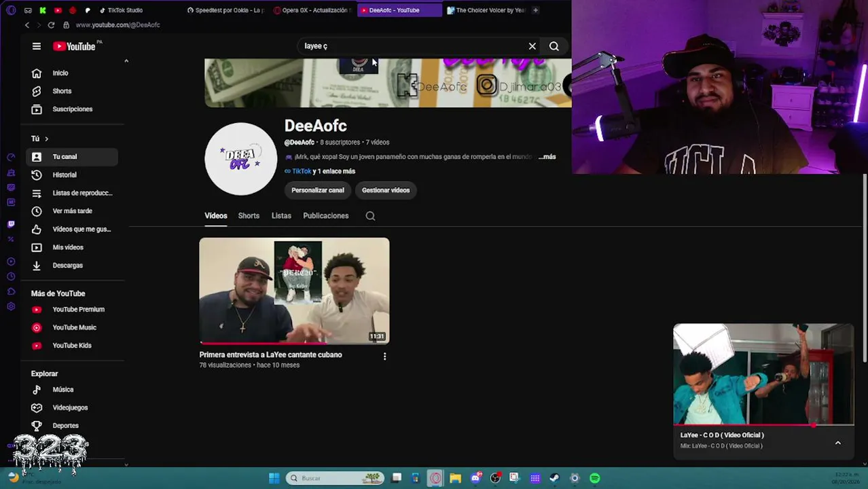Switch to the Publicaciones tab
This screenshot has width=868, height=489.
pos(326,216)
